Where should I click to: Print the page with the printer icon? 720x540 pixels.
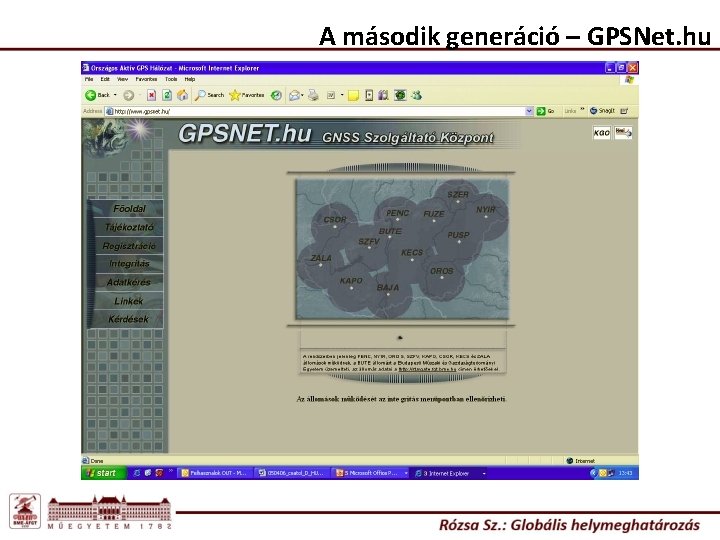click(x=314, y=95)
